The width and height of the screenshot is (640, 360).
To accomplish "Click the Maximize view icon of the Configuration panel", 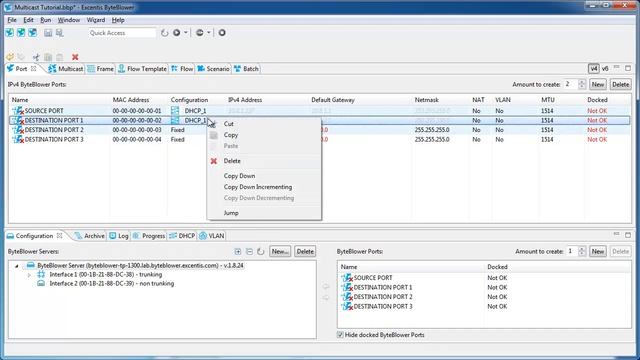I will point(628,235).
